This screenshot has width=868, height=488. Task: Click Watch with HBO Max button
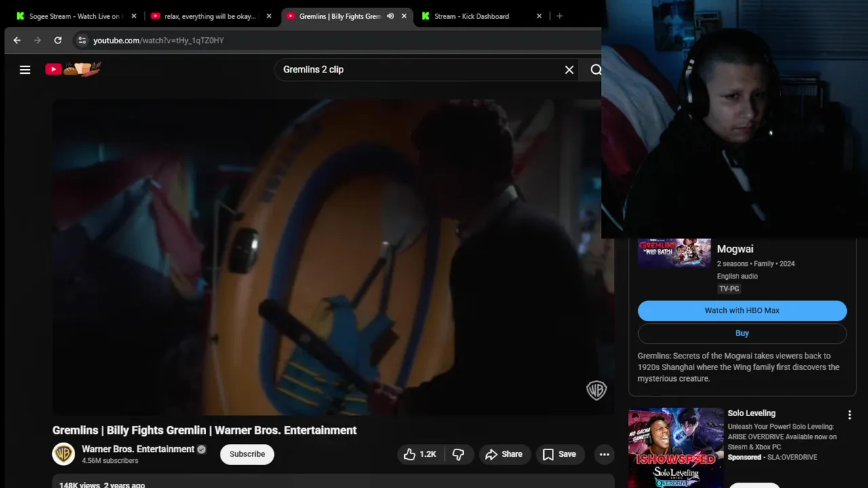[x=742, y=310]
